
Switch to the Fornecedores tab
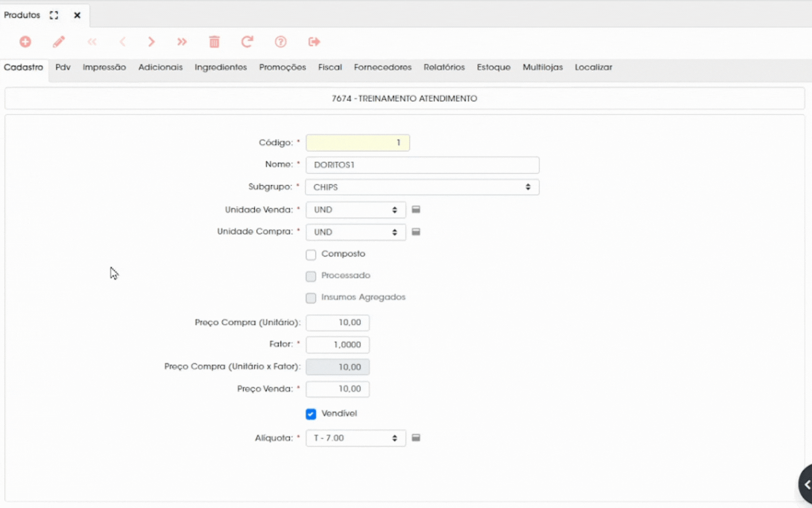[383, 67]
